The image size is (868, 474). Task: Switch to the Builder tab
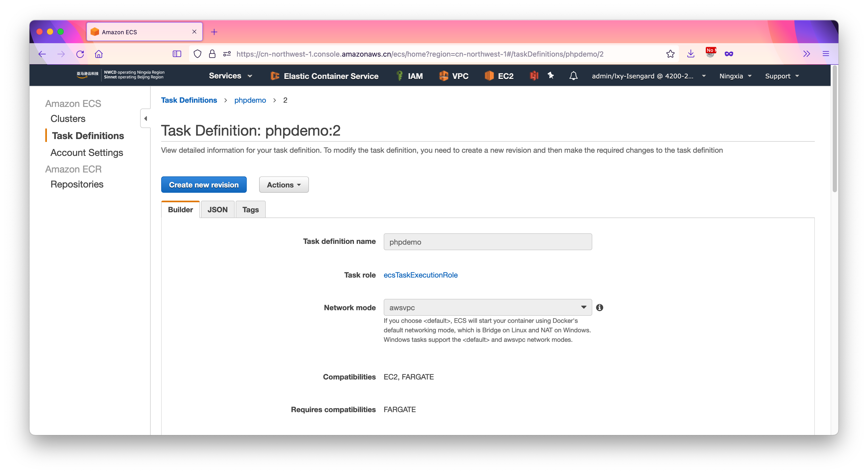point(180,210)
